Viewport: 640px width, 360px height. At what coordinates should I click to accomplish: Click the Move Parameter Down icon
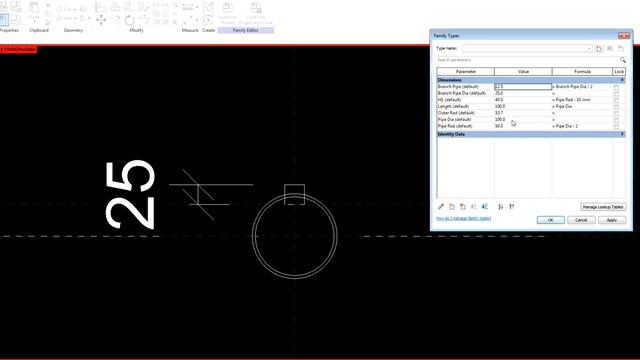(484, 207)
